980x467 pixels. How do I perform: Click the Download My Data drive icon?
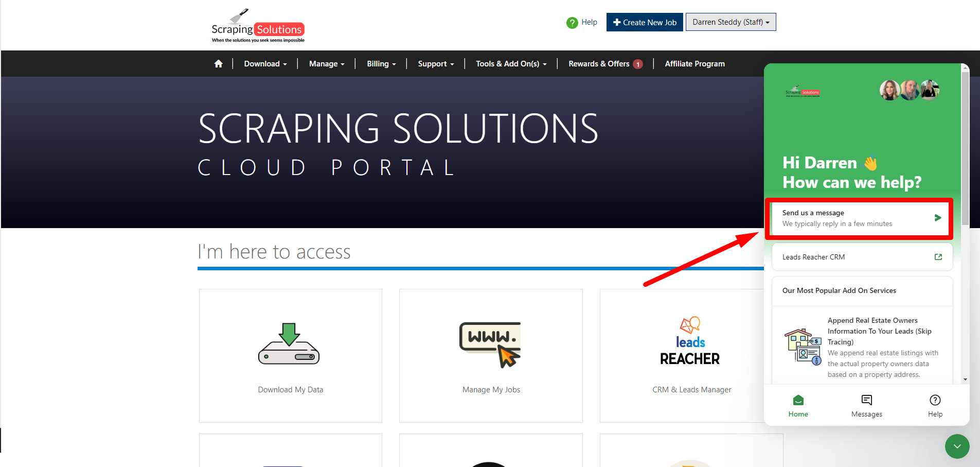(289, 344)
